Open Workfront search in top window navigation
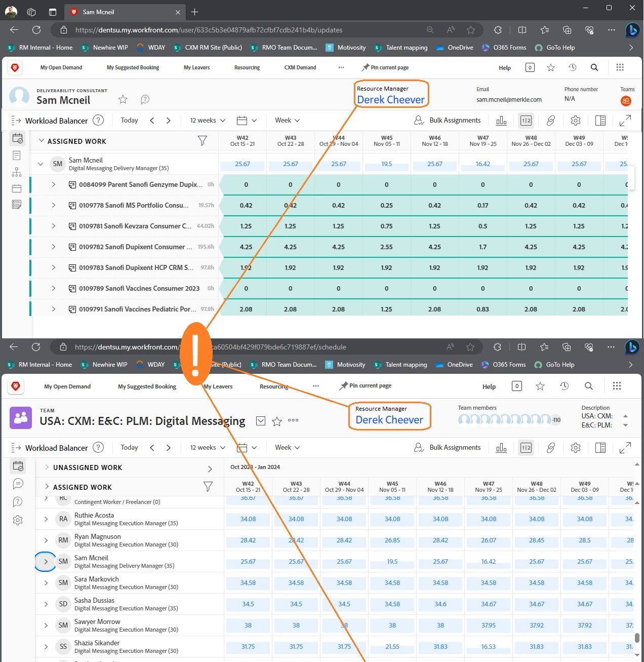 click(x=594, y=67)
